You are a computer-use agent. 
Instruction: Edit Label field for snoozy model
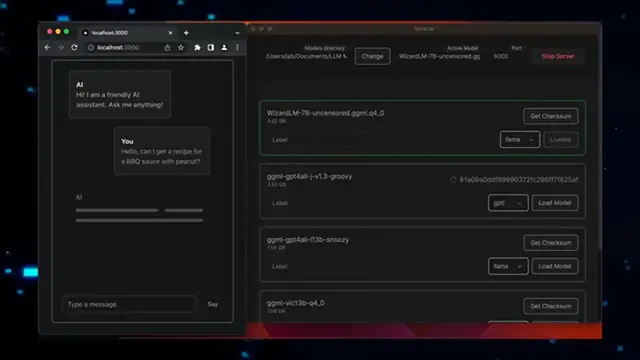click(318, 267)
